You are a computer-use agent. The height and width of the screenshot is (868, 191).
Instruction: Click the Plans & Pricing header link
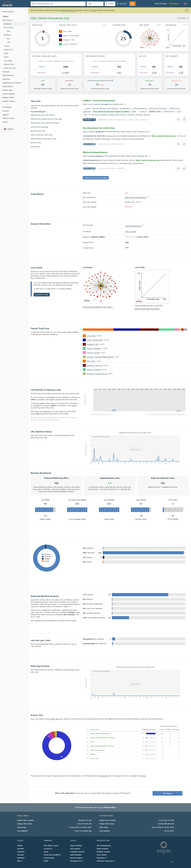pyautogui.click(x=161, y=4)
